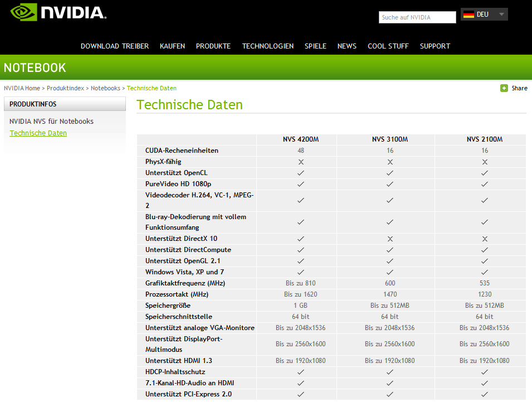Click the NVS 3100M column header
The image size is (532, 402).
[x=390, y=139]
